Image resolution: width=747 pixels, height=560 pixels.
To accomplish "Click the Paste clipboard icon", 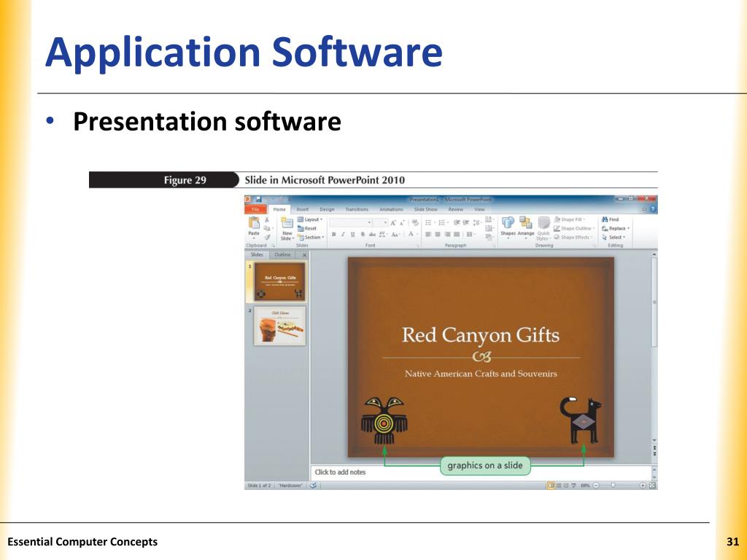I will click(x=254, y=223).
